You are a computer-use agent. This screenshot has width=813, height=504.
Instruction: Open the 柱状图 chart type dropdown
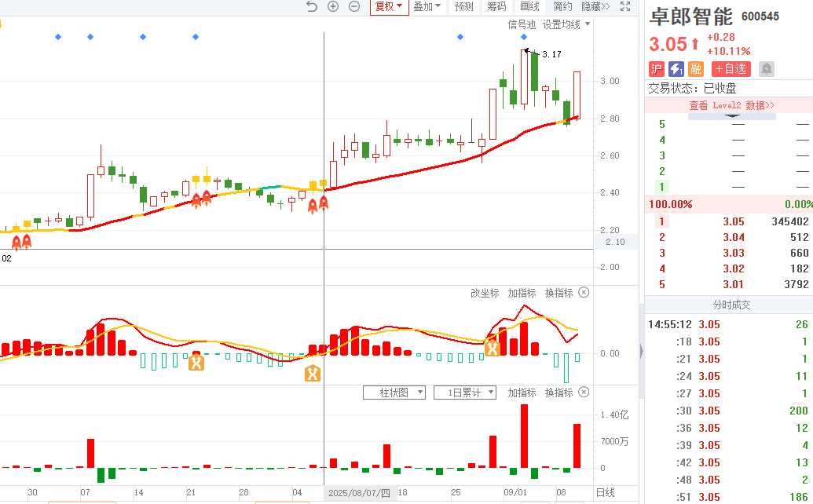(394, 393)
